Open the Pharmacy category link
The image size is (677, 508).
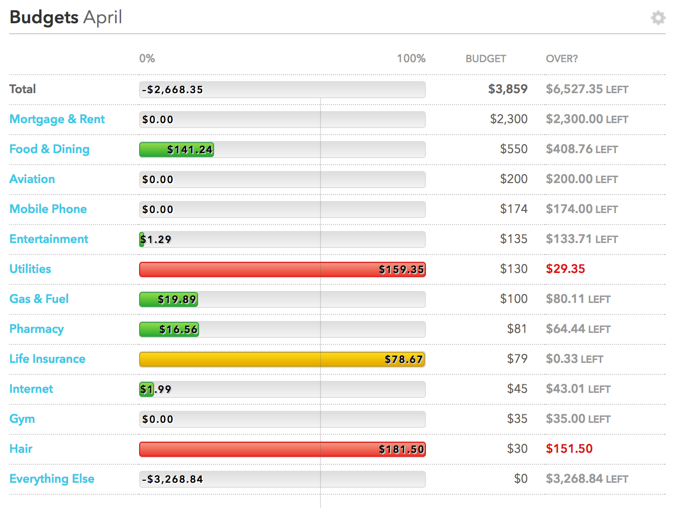36,329
